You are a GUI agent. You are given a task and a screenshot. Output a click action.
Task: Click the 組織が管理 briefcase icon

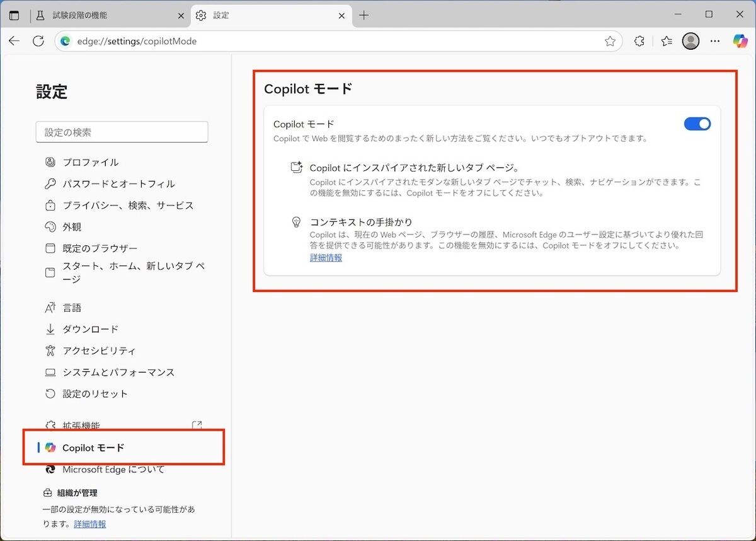(x=47, y=492)
